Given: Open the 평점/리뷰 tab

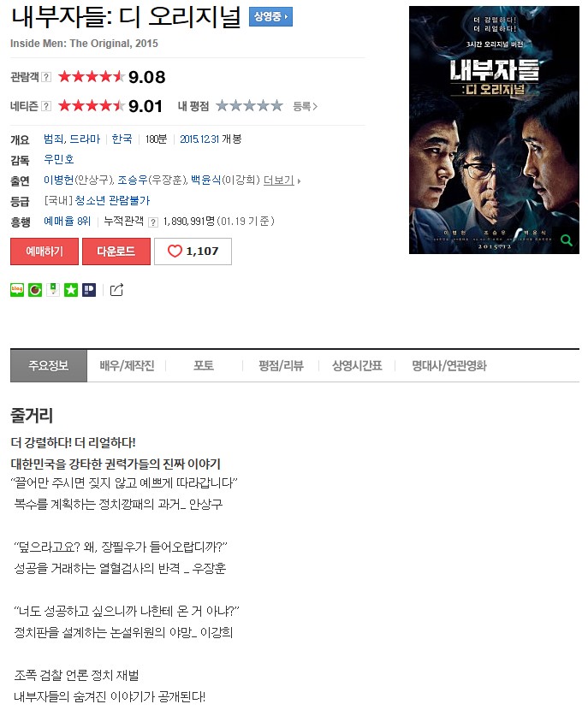Looking at the screenshot, I should tap(281, 365).
